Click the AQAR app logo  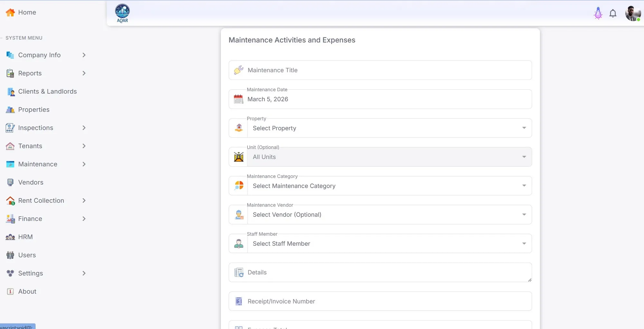click(x=122, y=13)
